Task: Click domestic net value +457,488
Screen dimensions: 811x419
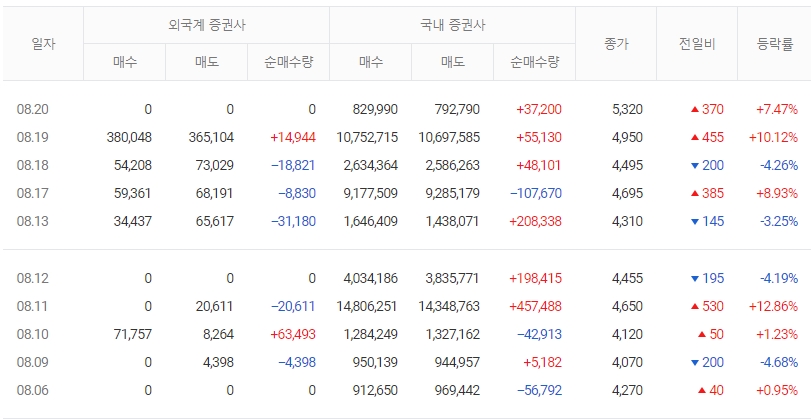Action: 535,306
